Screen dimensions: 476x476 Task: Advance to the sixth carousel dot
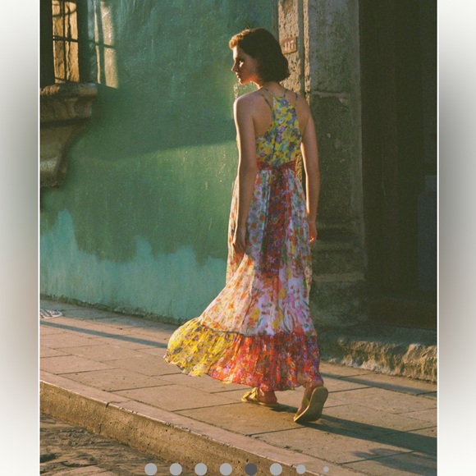[x=276, y=469]
